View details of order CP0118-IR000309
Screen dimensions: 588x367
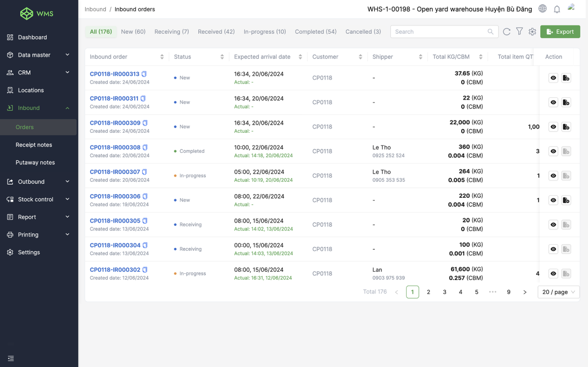(x=553, y=127)
